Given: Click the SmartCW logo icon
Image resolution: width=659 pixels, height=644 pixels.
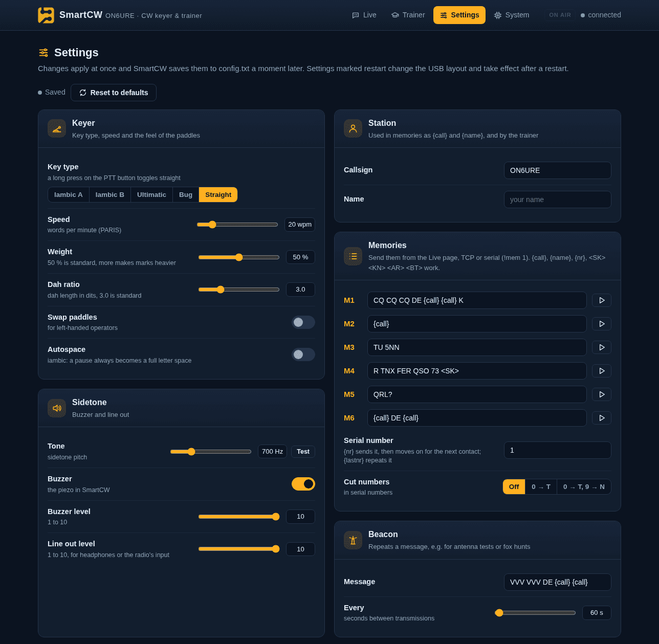Looking at the screenshot, I should 46,15.
